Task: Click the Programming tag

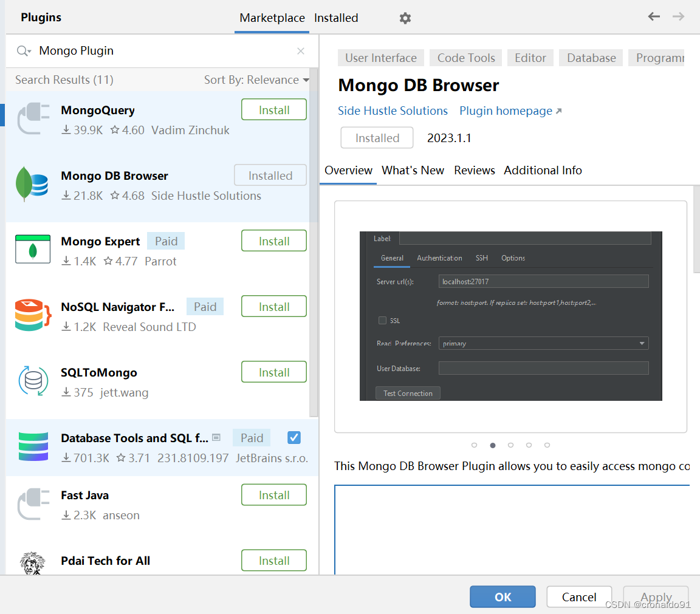Action: (x=657, y=58)
